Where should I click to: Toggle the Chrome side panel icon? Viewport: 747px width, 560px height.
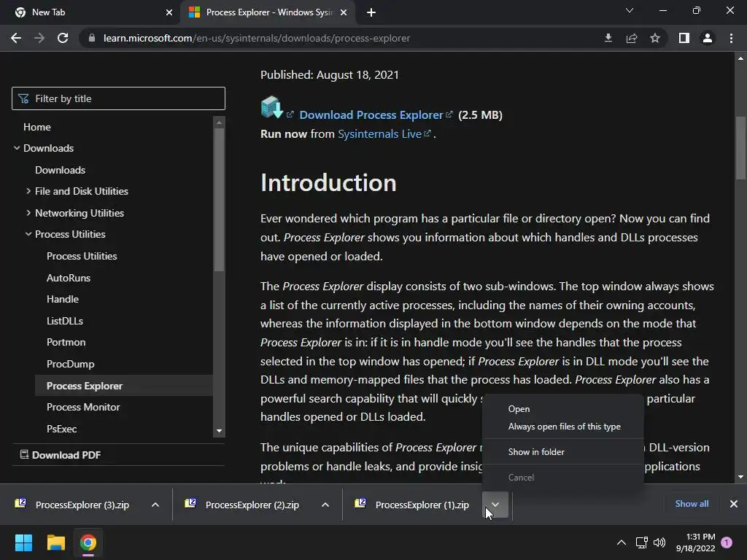pyautogui.click(x=684, y=38)
